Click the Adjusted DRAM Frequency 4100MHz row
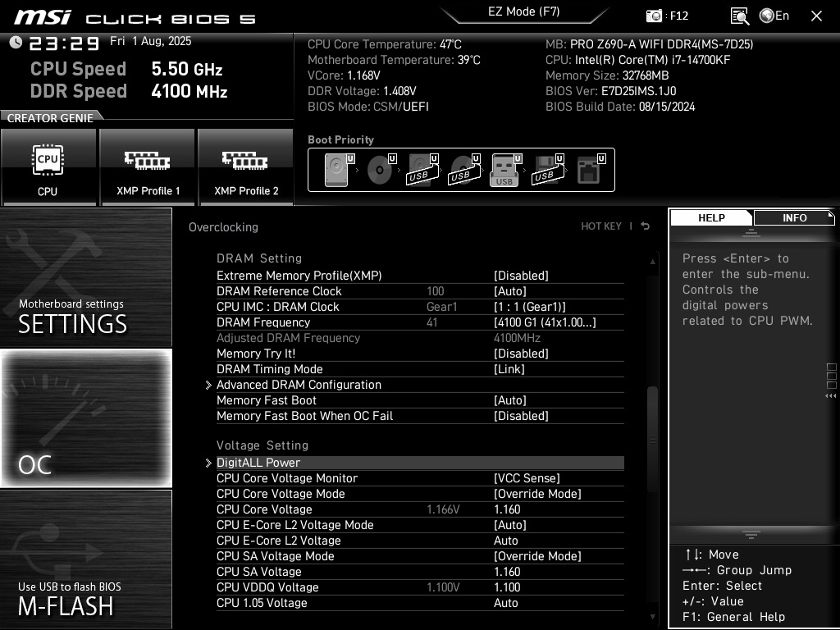840x630 pixels. pos(420,338)
